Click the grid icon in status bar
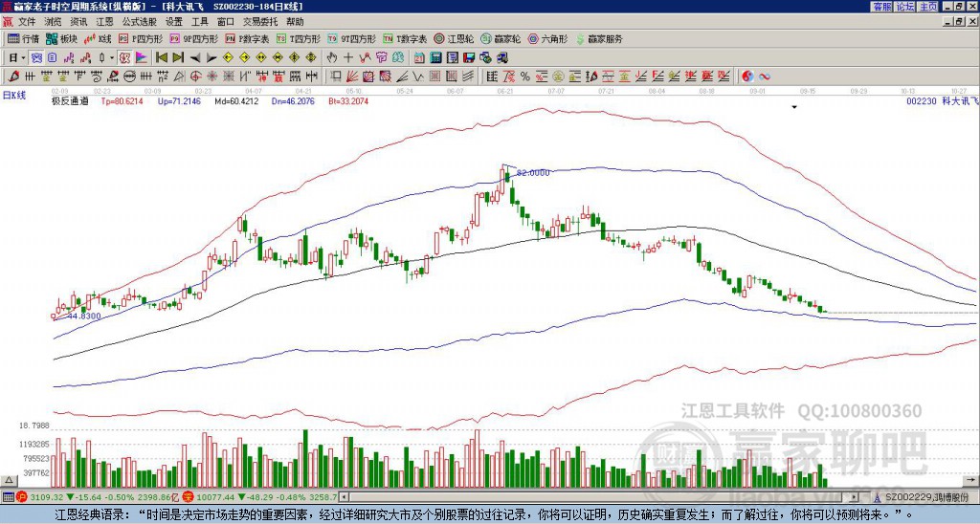The width and height of the screenshot is (980, 524). (x=8, y=497)
